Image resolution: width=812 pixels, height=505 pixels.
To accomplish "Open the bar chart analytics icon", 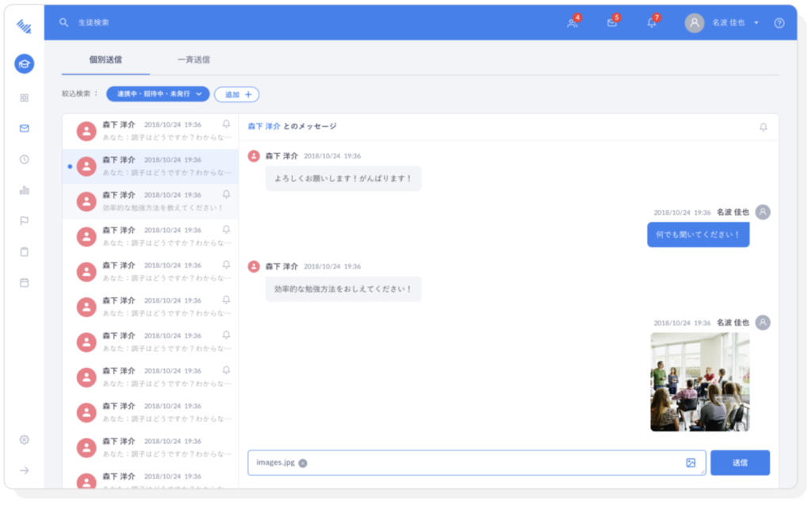I will pyautogui.click(x=24, y=190).
